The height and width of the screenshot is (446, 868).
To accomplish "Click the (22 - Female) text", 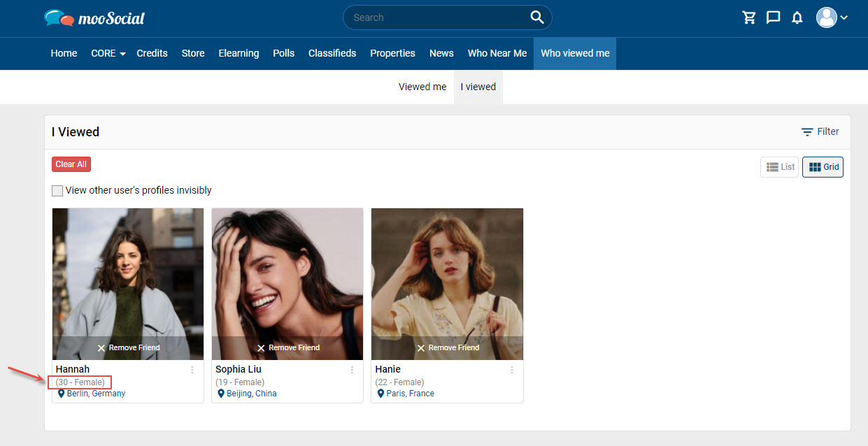I will 399,382.
